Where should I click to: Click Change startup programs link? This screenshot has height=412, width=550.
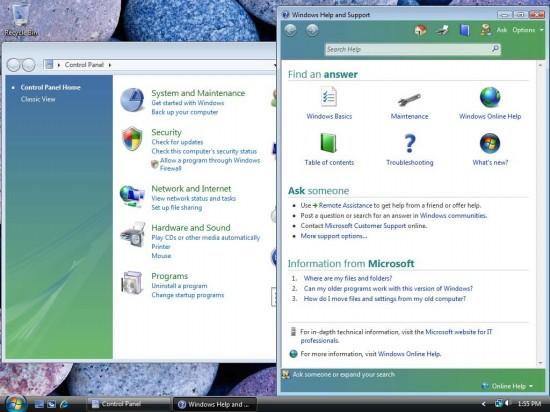click(x=188, y=295)
